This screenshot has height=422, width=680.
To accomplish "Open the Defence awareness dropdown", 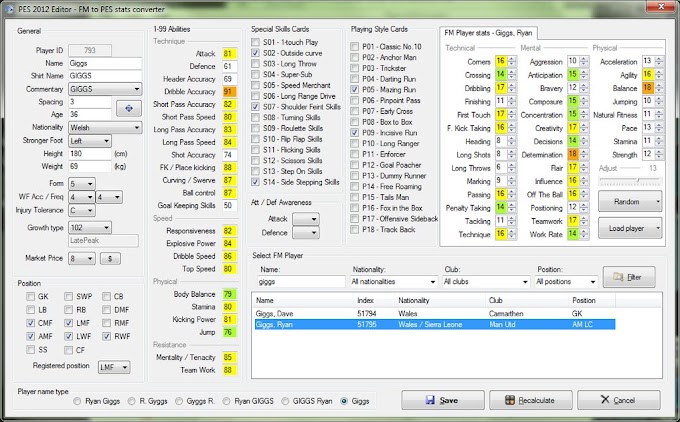I will pos(306,233).
